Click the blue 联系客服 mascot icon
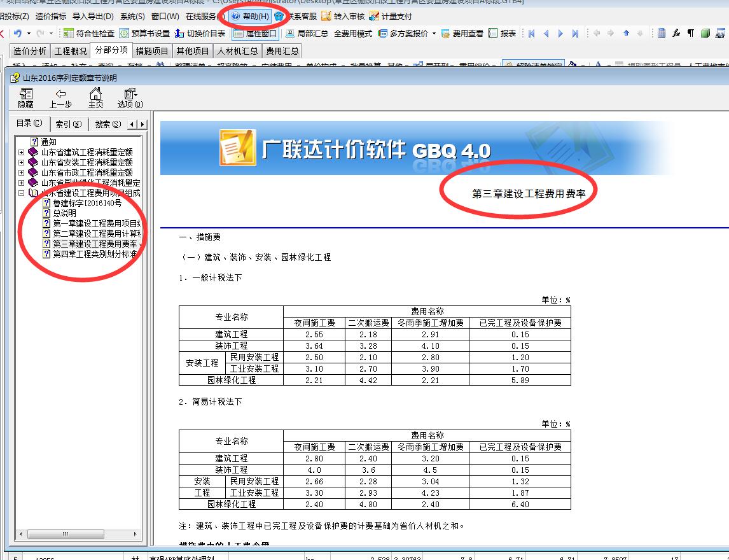 tap(279, 17)
